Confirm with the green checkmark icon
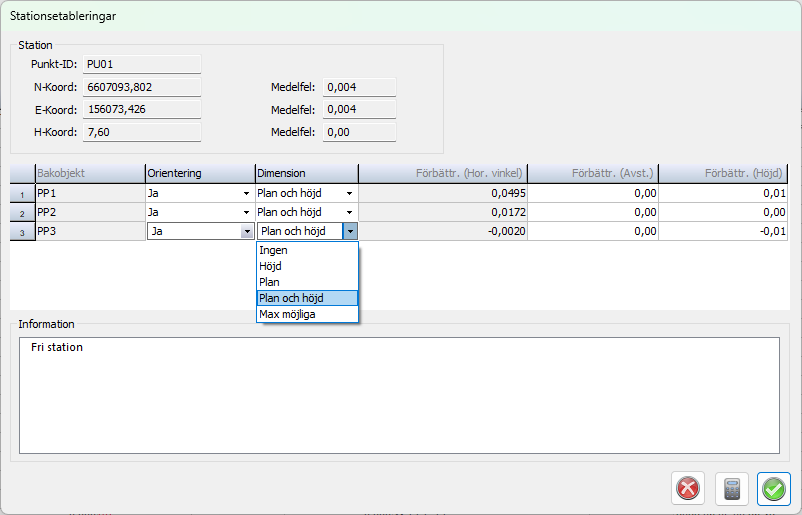The width and height of the screenshot is (802, 515). pos(774,488)
